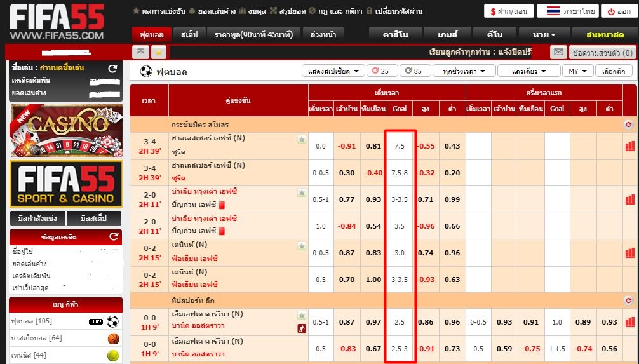Screen dimensions: 639x364
Task: Switch to the ฟุตบอล tab
Action: [152, 35]
